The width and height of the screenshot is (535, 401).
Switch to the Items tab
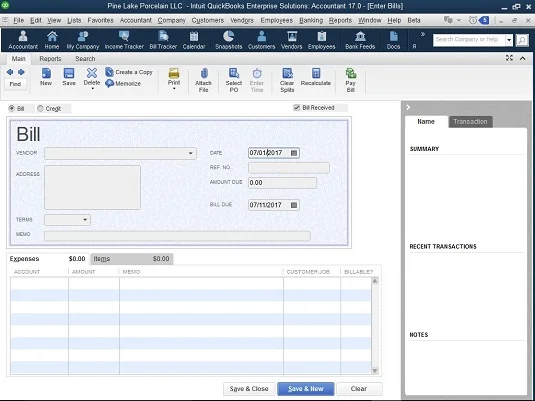pyautogui.click(x=131, y=259)
